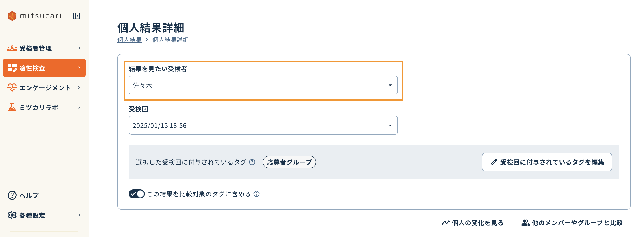Click the ヘルプ question mark icon
The height and width of the screenshot is (237, 644).
(x=12, y=195)
